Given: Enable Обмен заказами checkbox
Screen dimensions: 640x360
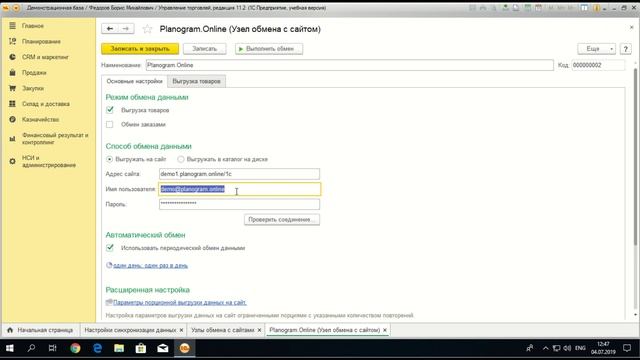Looking at the screenshot, I should (109, 124).
